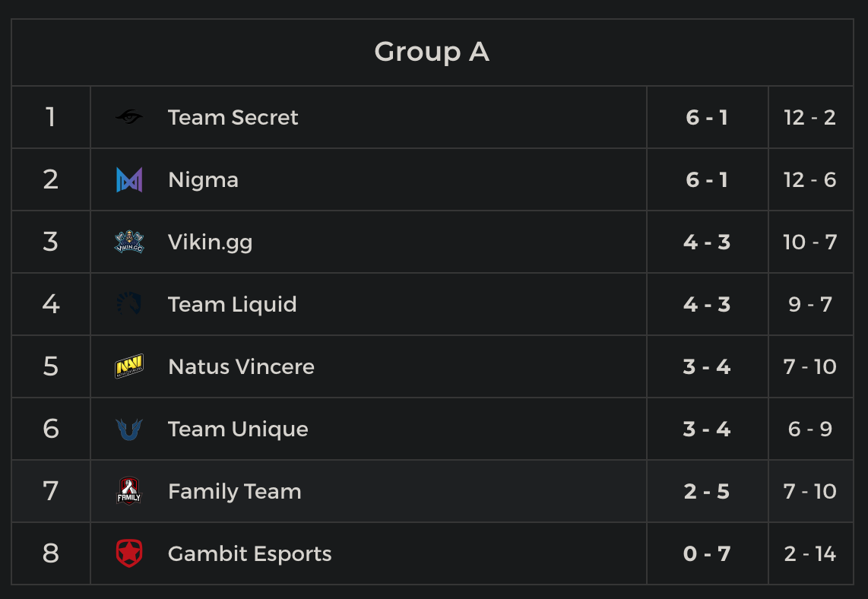Open the Family Team name link
This screenshot has width=868, height=599.
pyautogui.click(x=234, y=491)
